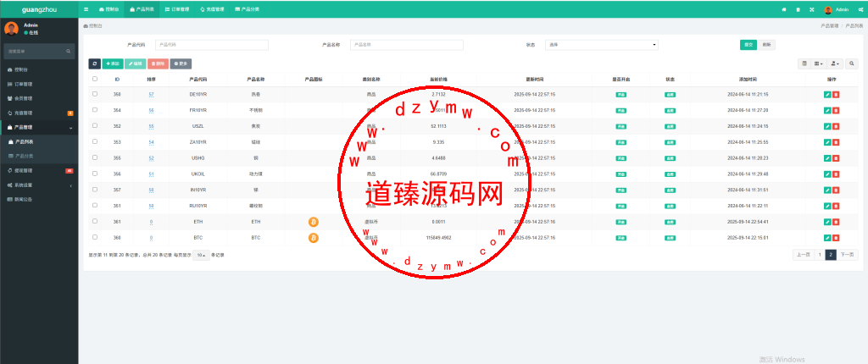
Task: Click the trash cache-clear icon in header
Action: (x=798, y=9)
